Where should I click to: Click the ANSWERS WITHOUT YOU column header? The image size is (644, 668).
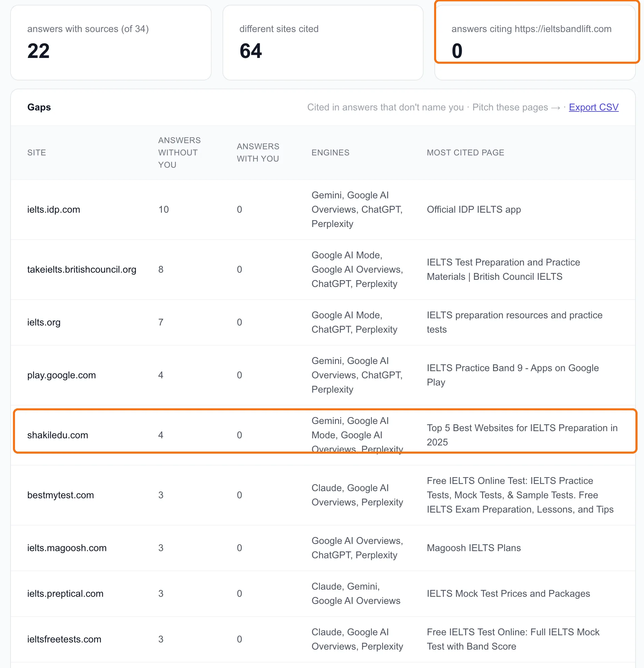(179, 152)
